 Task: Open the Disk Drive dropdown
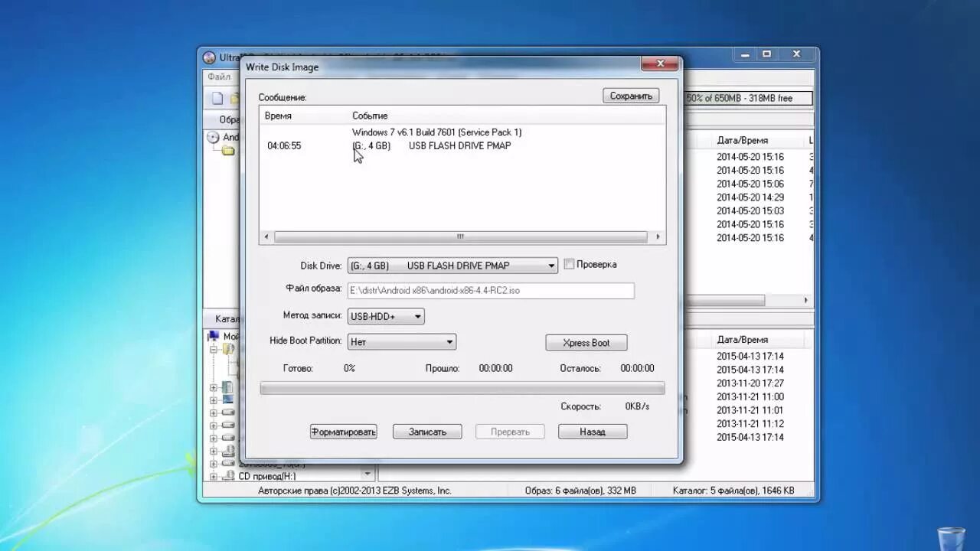[x=551, y=266]
